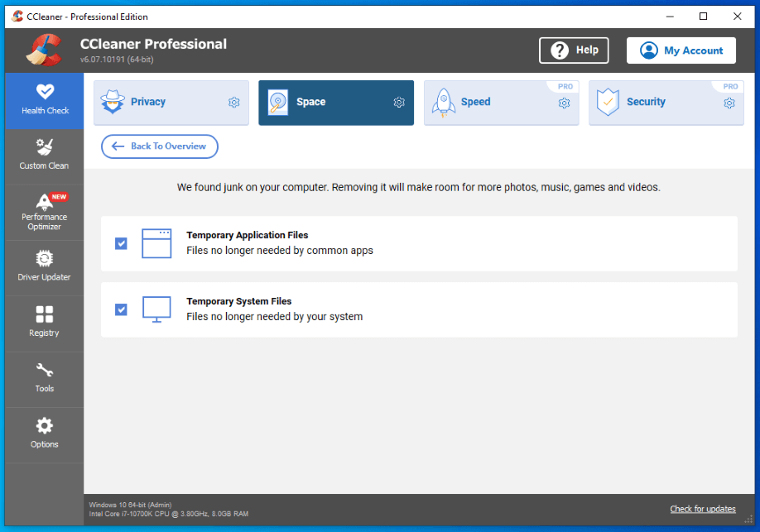
Task: Open Tools in the sidebar
Action: 44,379
